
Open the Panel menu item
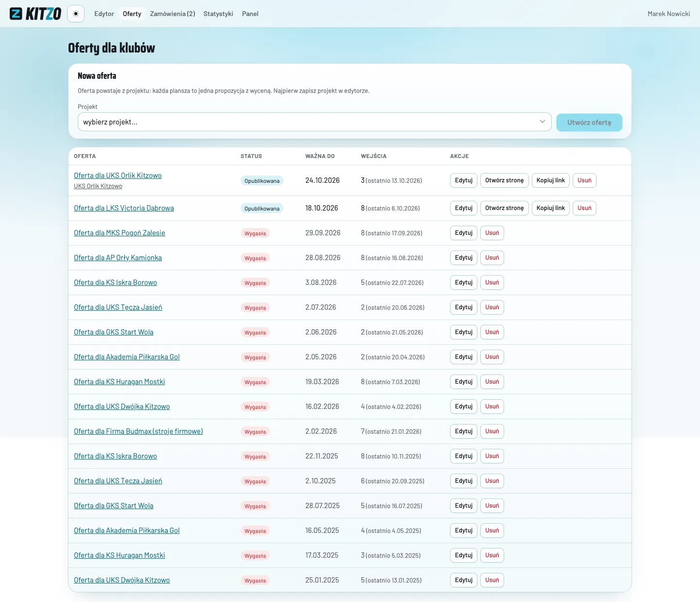point(250,14)
